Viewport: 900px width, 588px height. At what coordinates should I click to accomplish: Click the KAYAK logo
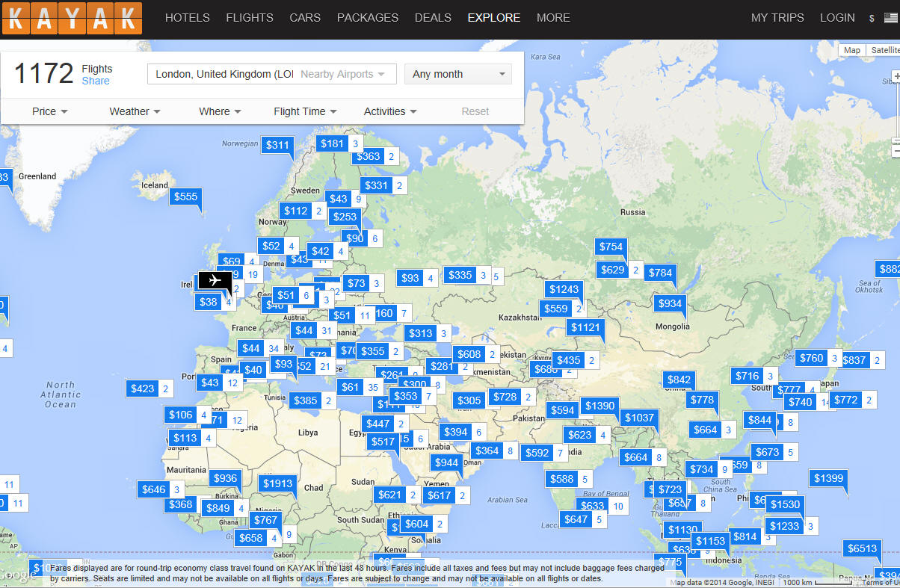point(72,18)
